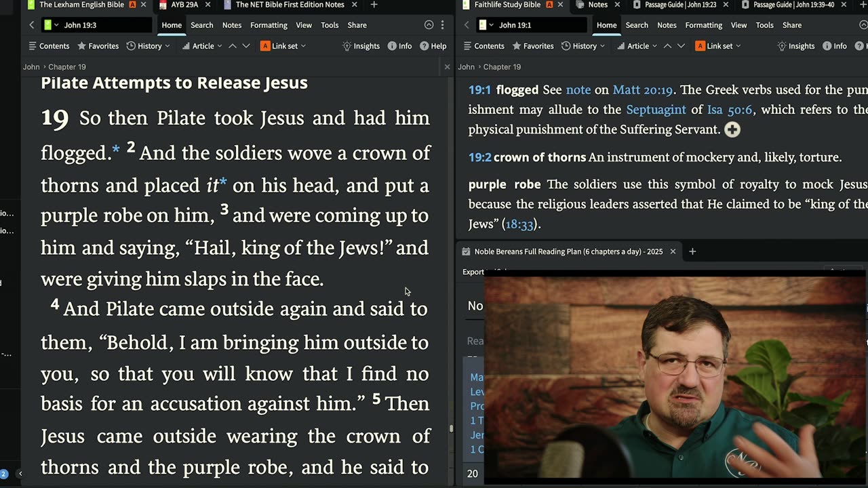868x488 pixels.
Task: Open the Search ribbon tab in the Faithlife panel
Action: point(637,25)
